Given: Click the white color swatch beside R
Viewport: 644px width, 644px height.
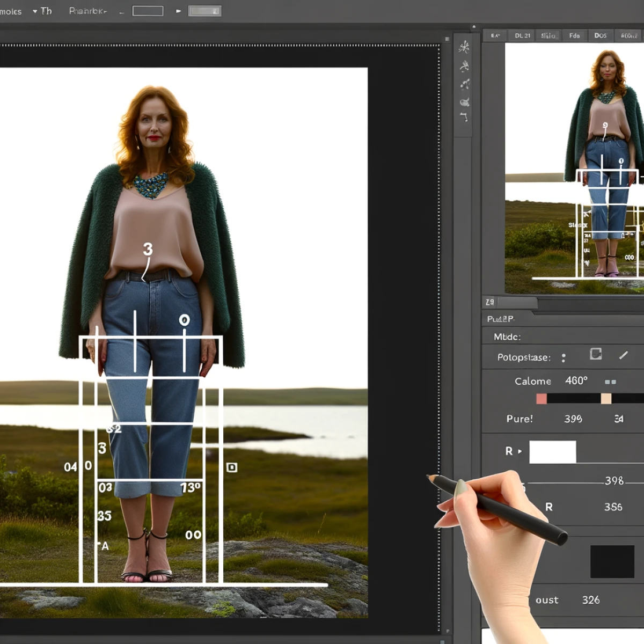Looking at the screenshot, I should 553,452.
